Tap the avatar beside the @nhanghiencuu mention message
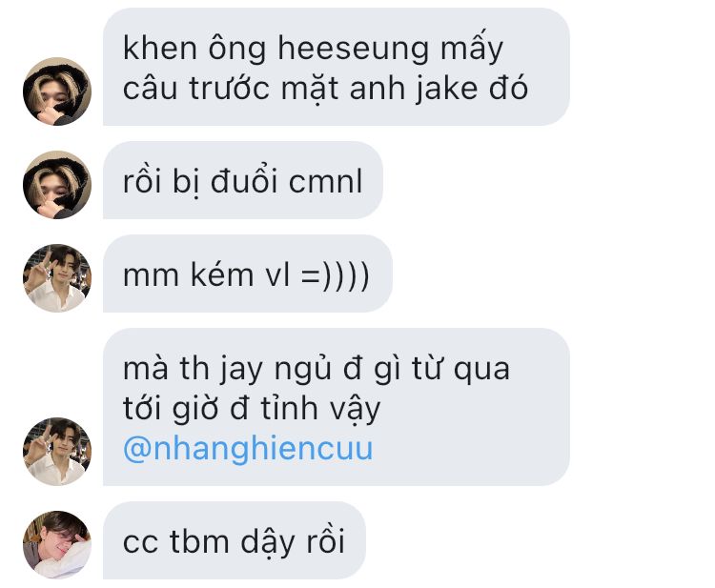The height and width of the screenshot is (588, 715). click(57, 452)
